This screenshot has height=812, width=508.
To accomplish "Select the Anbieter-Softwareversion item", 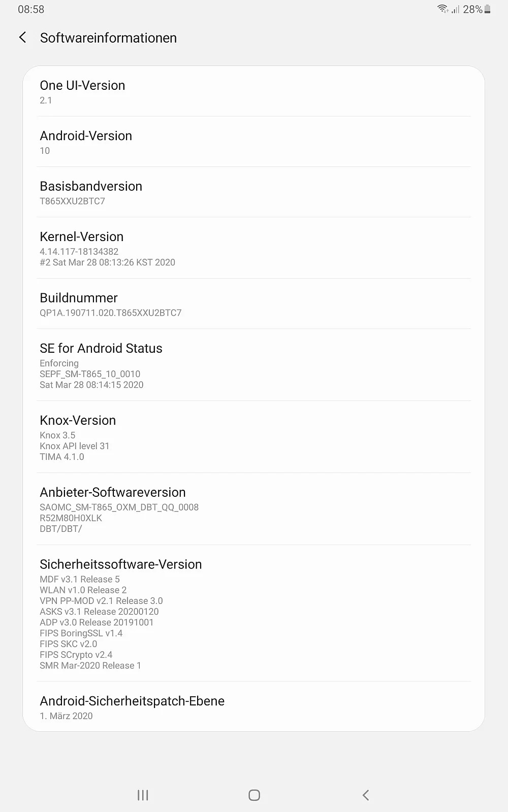I will [253, 509].
